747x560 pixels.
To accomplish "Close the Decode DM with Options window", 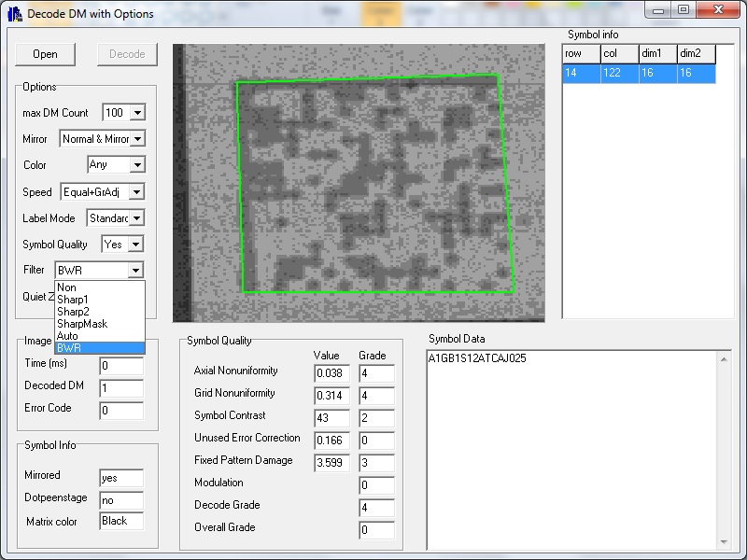I will click(718, 10).
